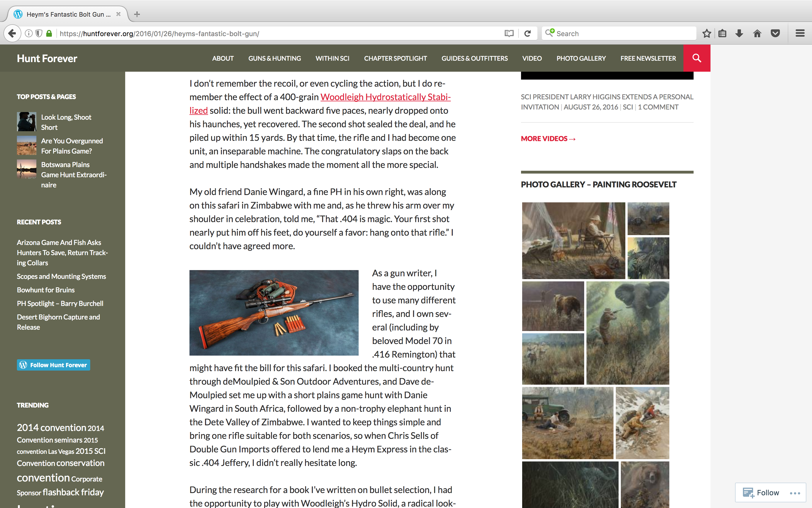Viewport: 812px width, 508px height.
Task: Open the tracking protection shield icon
Action: [x=39, y=34]
